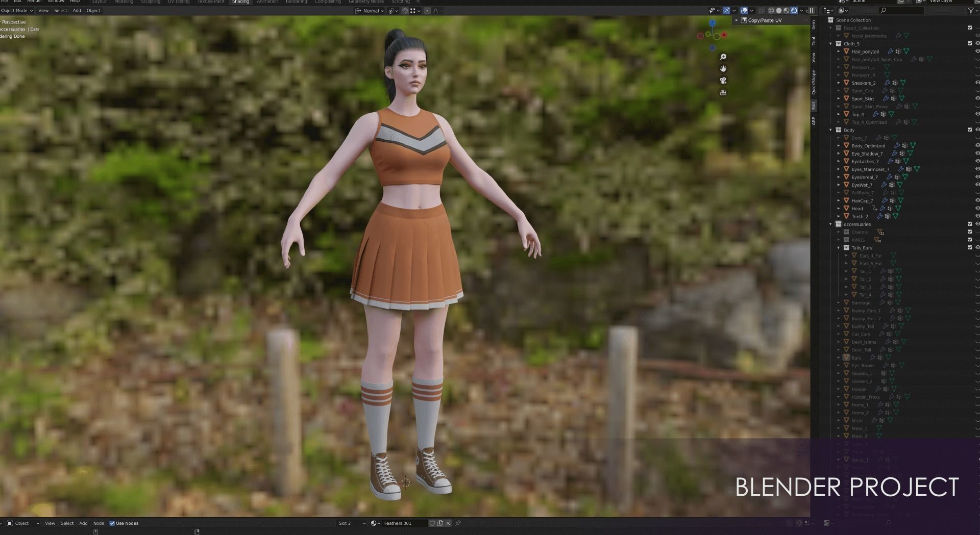Toggle the node editor pin icon
Screen dimensions: 980x535
pos(458,523)
